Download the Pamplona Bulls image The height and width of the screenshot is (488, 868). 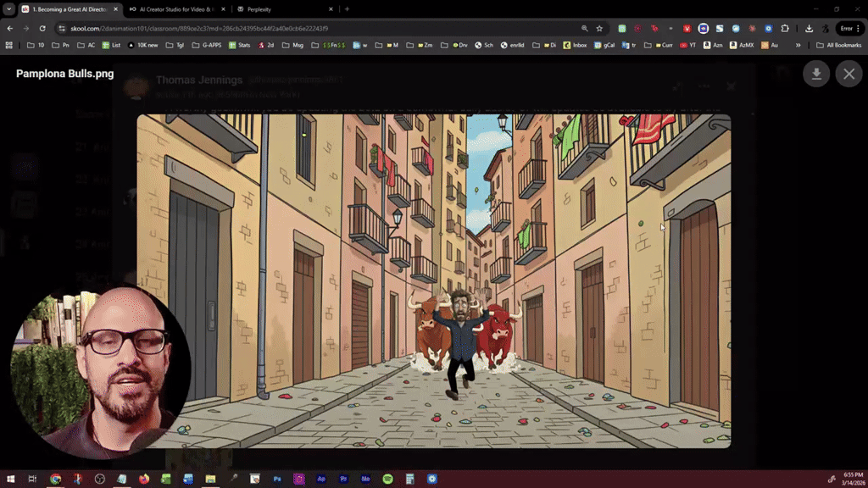coord(815,74)
